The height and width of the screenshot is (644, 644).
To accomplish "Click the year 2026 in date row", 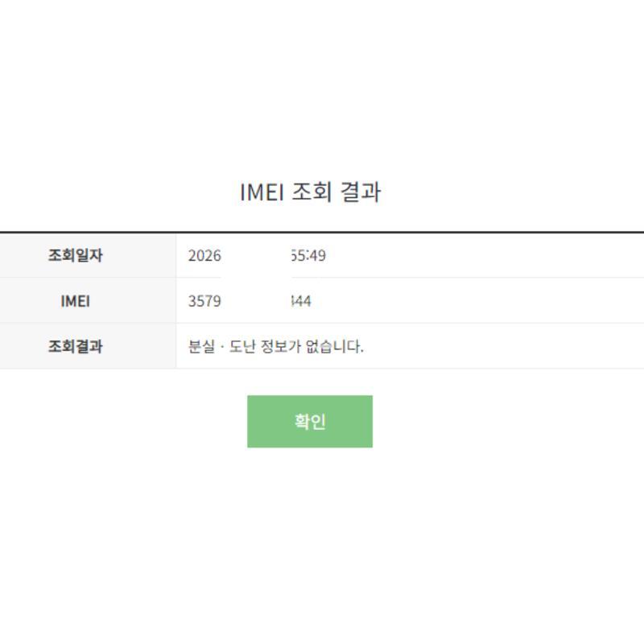I will pyautogui.click(x=204, y=257).
